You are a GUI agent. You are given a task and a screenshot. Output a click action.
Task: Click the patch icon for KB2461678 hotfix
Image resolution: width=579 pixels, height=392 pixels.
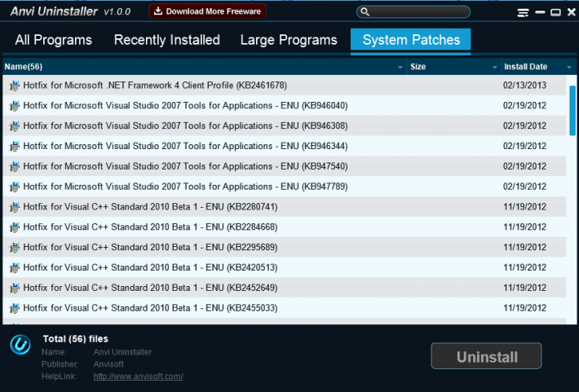point(15,86)
